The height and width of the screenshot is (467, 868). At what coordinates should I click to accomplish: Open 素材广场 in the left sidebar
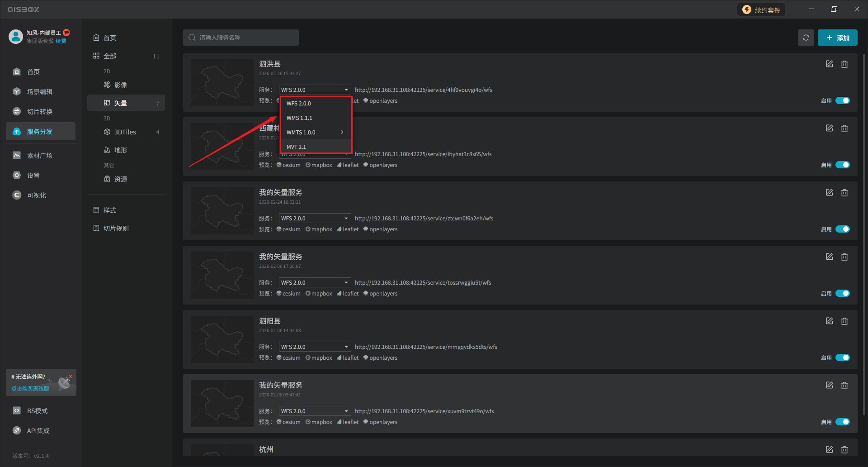coord(39,156)
